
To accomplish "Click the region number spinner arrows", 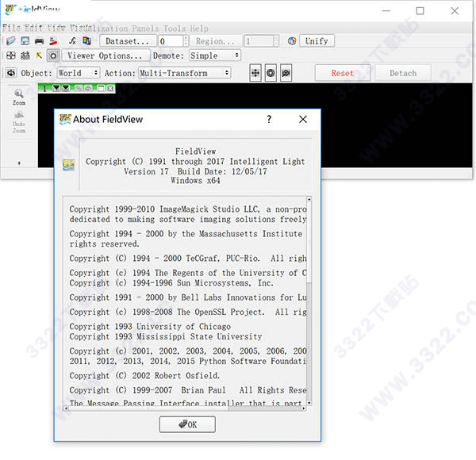I will 275,40.
